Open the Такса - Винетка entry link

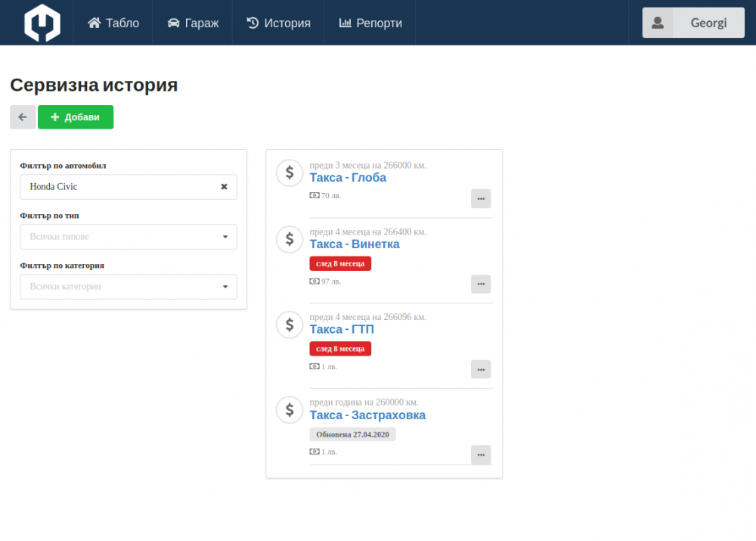coord(355,244)
